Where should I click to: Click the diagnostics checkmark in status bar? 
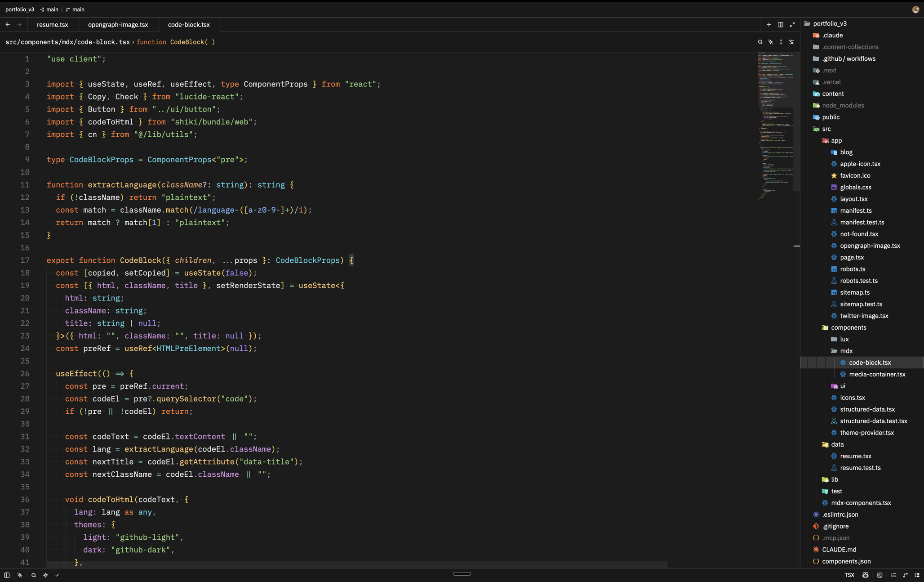click(57, 575)
